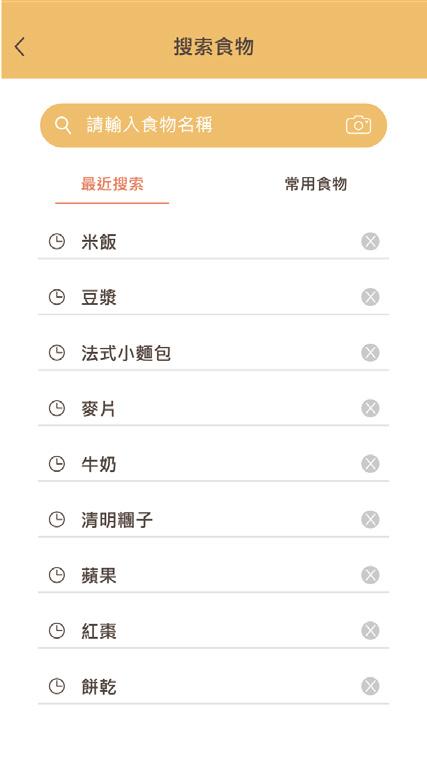The width and height of the screenshot is (427, 758).
Task: Delete the 豆漿 history entry
Action: (370, 297)
